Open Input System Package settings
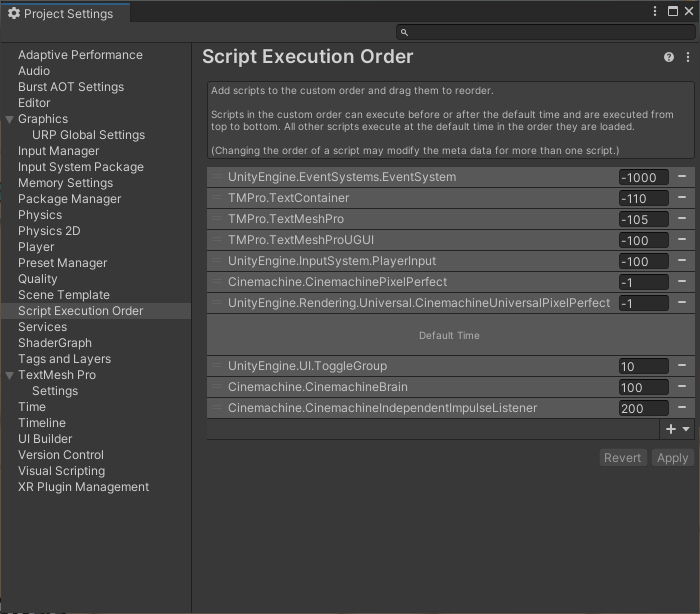700x614 pixels. coord(81,167)
